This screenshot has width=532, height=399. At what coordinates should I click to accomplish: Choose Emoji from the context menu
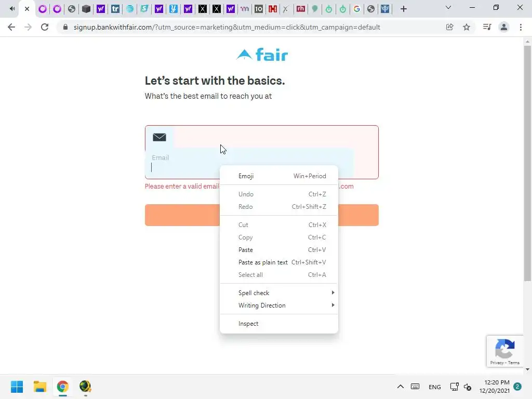pos(279,176)
